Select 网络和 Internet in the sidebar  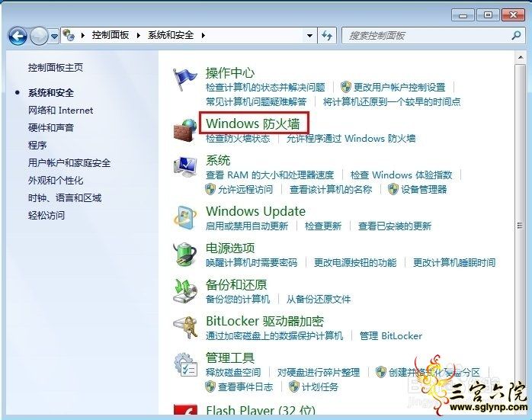[x=60, y=111]
